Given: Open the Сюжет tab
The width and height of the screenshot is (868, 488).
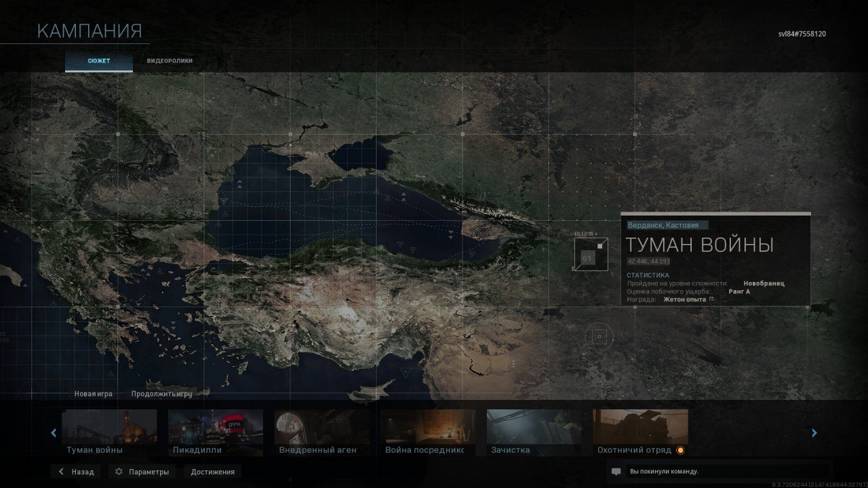Looking at the screenshot, I should click(x=98, y=61).
